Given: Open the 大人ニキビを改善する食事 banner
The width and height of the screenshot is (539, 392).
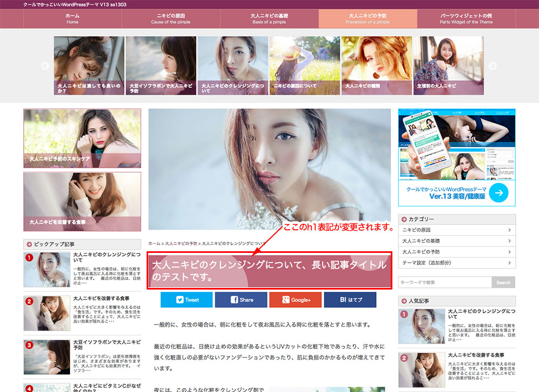Looking at the screenshot, I should coord(82,202).
